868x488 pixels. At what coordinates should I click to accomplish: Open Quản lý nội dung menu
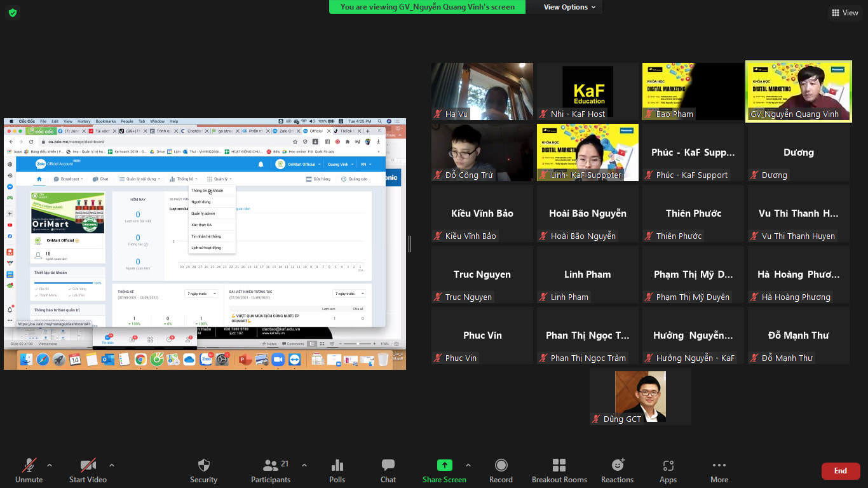[x=139, y=179]
